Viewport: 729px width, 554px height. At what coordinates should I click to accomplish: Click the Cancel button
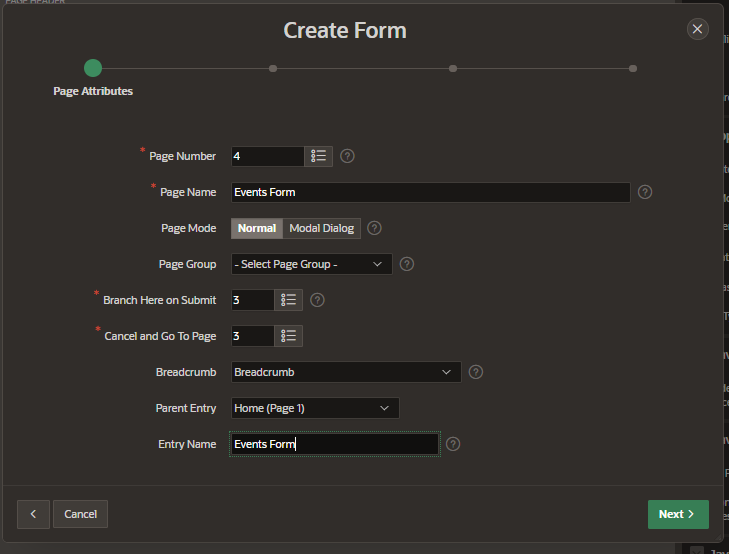coord(80,514)
